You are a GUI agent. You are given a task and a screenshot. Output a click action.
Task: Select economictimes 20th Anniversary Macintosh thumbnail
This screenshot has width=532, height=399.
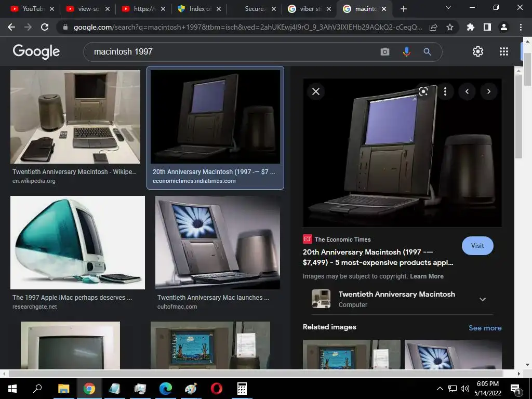click(x=215, y=117)
